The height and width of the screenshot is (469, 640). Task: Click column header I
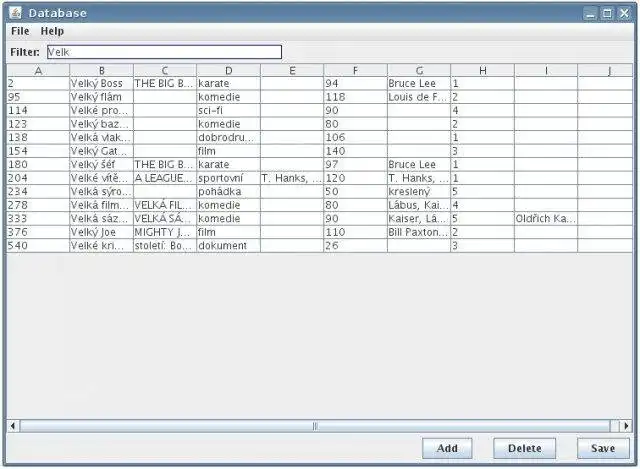click(x=546, y=71)
